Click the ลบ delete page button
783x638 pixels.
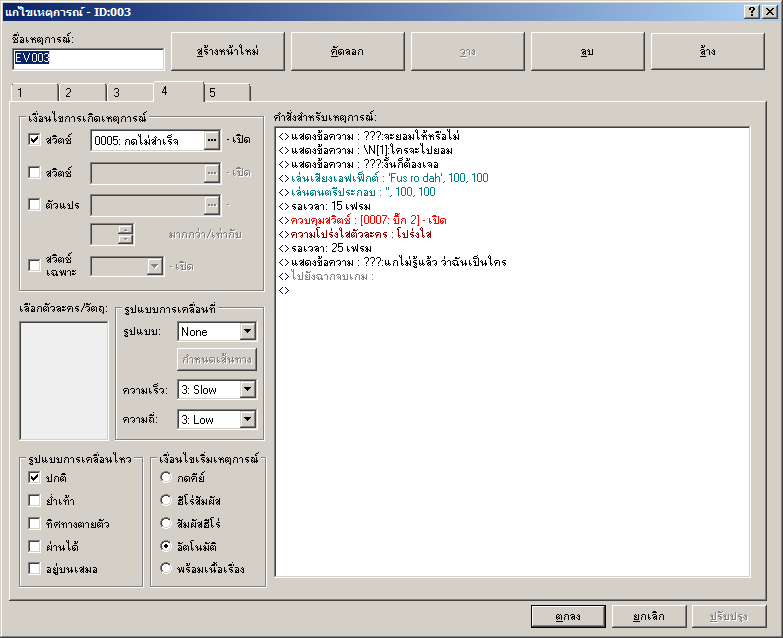click(x=587, y=51)
